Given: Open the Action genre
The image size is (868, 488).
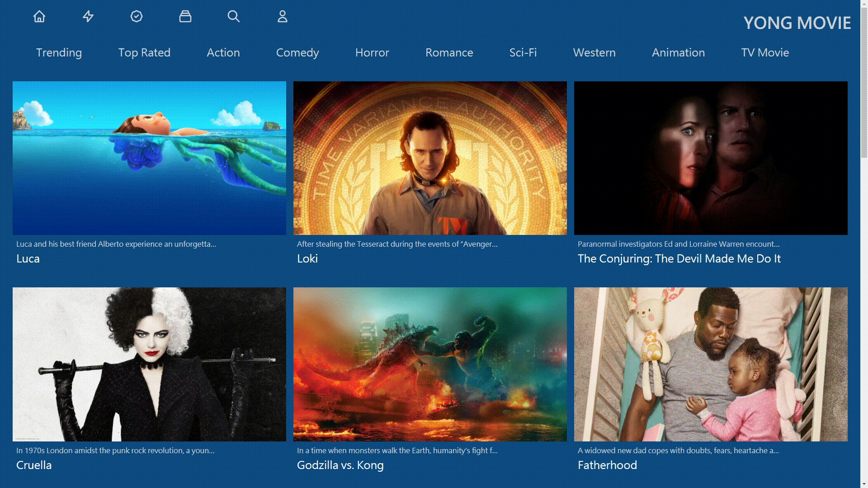Looking at the screenshot, I should (223, 52).
